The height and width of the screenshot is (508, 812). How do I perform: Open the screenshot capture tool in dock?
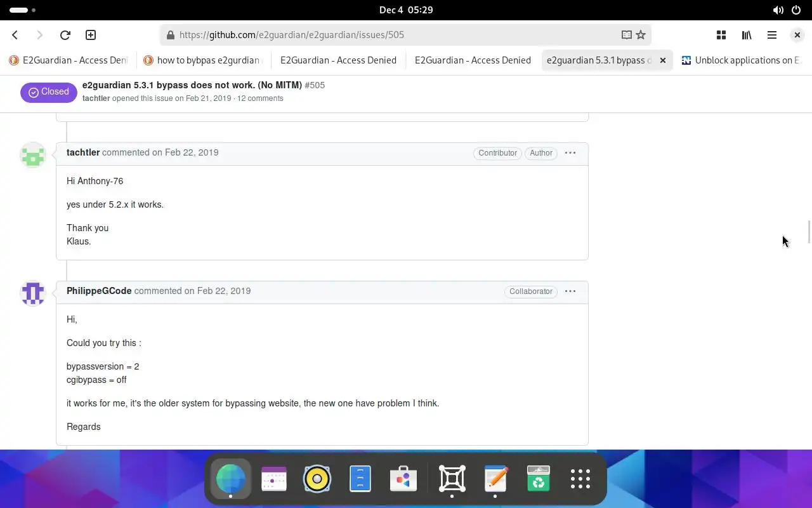(452, 479)
